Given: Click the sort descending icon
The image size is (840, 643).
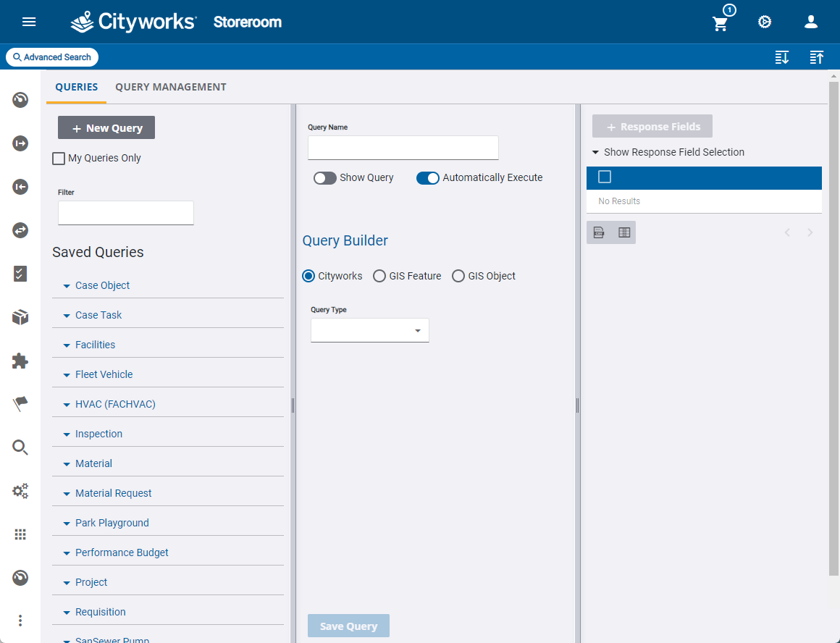Looking at the screenshot, I should 782,57.
